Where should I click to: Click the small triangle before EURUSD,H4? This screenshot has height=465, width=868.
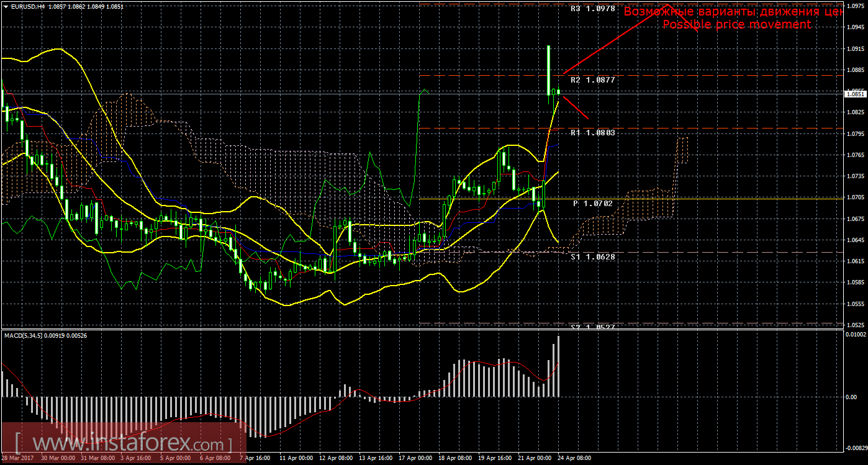tap(6, 6)
